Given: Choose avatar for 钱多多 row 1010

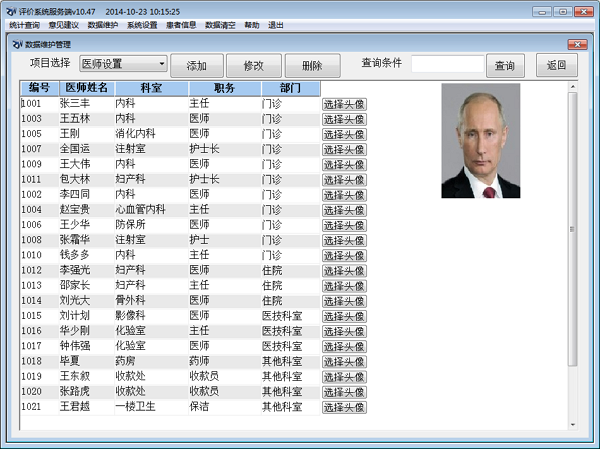Looking at the screenshot, I should [344, 256].
